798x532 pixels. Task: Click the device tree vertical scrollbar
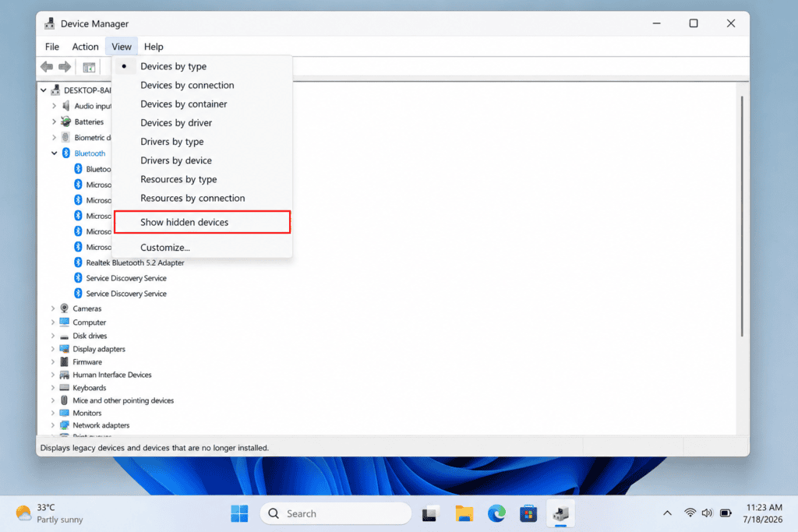pos(742,217)
